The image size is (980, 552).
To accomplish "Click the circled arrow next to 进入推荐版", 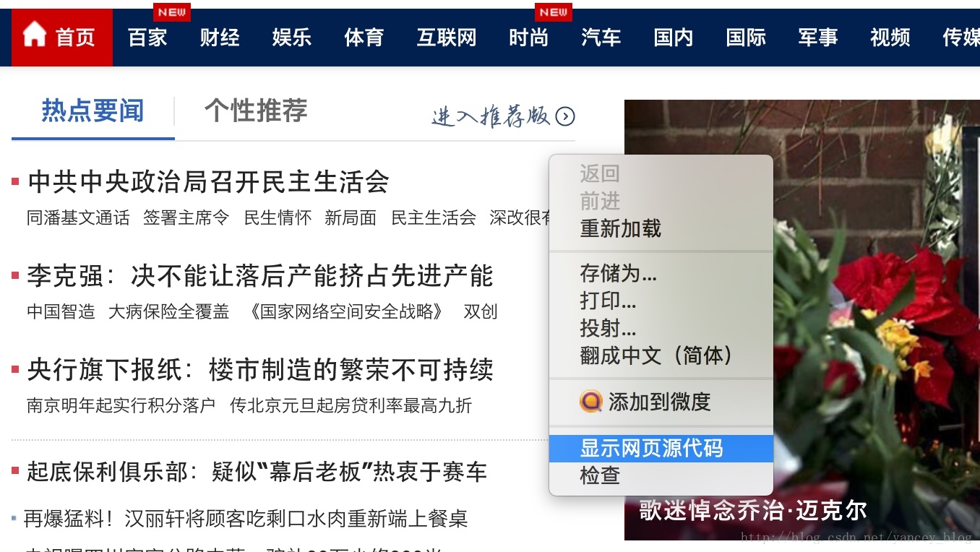I will (566, 116).
